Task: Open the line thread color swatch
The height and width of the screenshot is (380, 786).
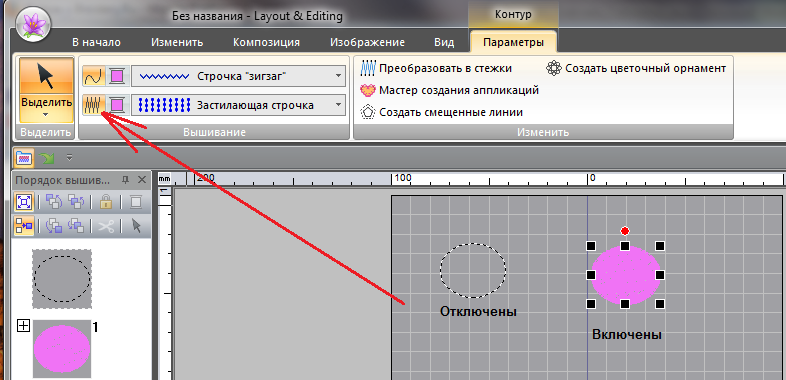Action: pyautogui.click(x=117, y=76)
